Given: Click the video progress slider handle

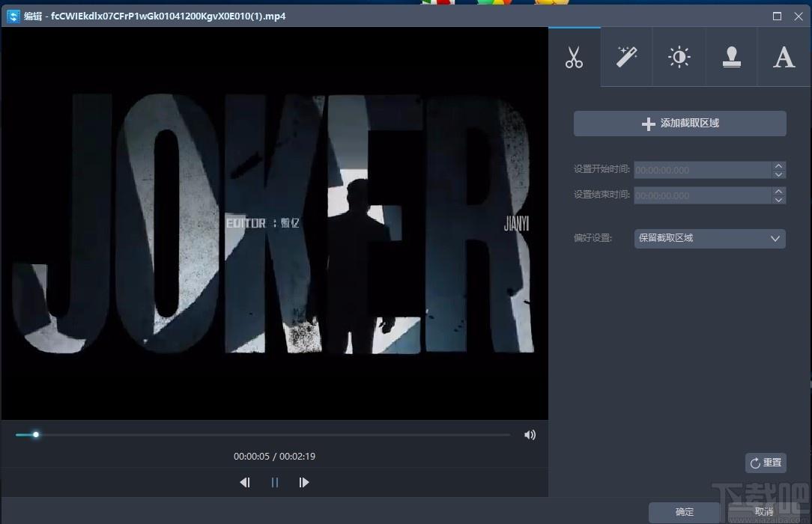Looking at the screenshot, I should (x=36, y=435).
